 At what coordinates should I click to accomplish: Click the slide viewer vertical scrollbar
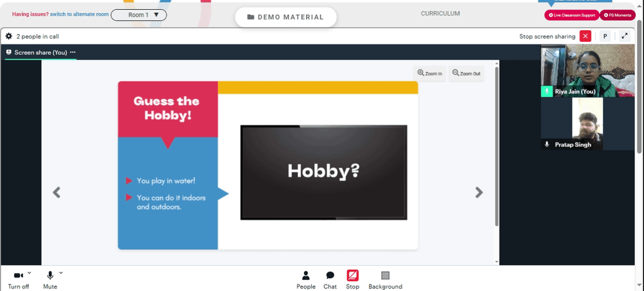[x=496, y=145]
